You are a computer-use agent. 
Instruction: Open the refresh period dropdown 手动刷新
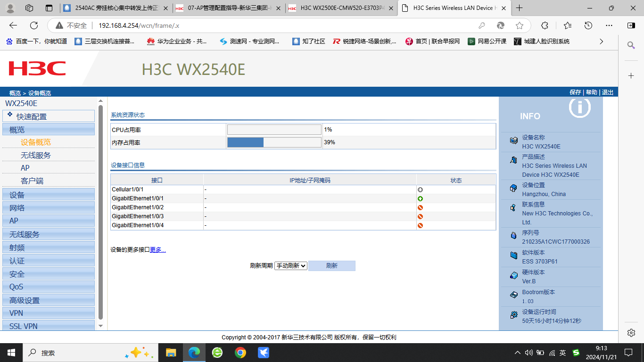[291, 266]
